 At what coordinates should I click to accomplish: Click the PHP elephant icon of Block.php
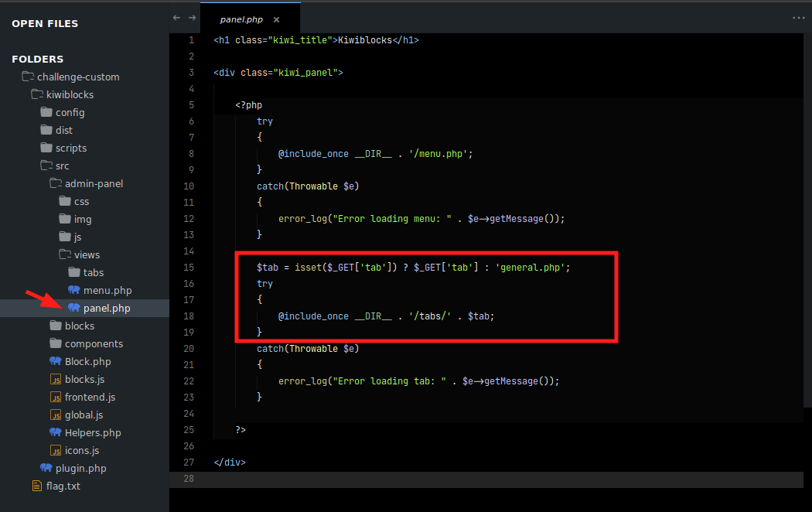(x=56, y=361)
